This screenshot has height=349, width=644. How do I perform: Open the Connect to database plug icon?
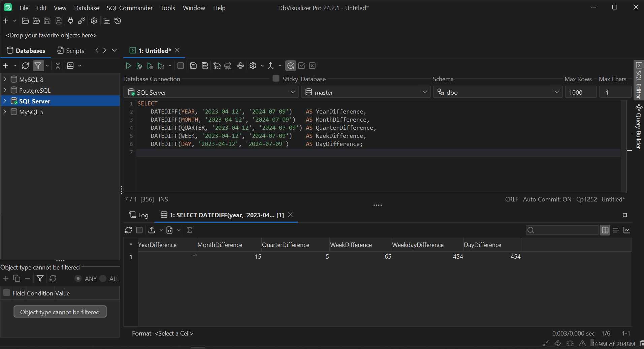click(x=70, y=21)
